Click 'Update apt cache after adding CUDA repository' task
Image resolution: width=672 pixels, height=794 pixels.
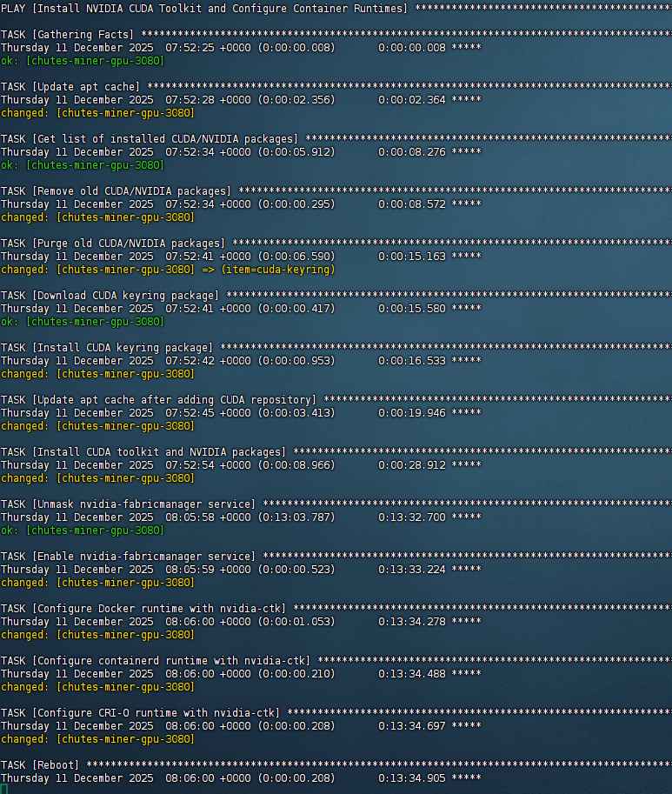158,400
